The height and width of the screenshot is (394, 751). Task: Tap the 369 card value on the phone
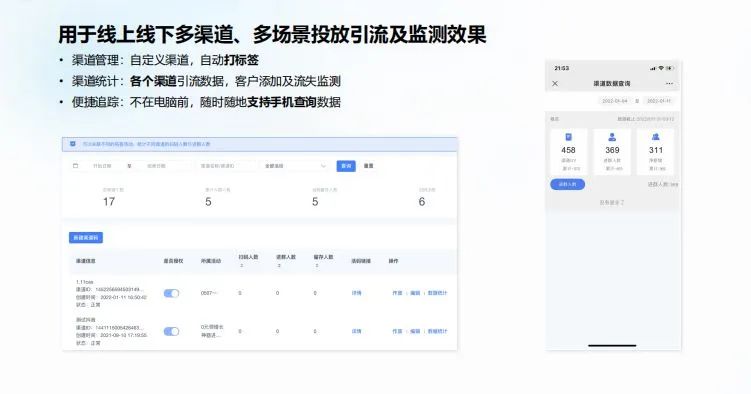click(x=612, y=150)
